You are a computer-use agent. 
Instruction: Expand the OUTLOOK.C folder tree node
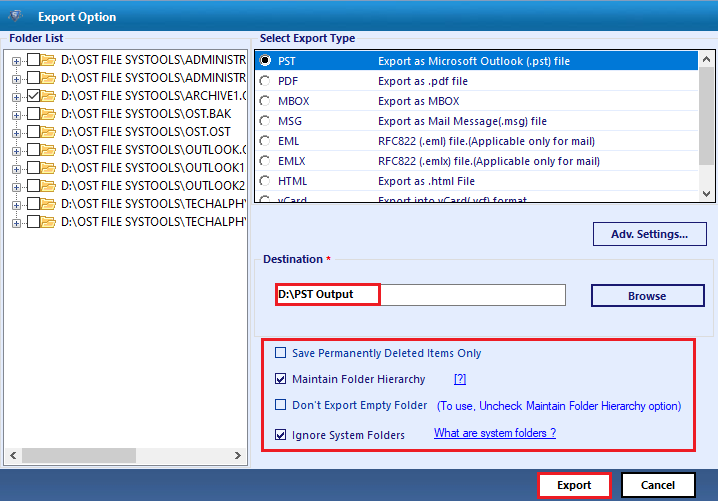point(17,150)
